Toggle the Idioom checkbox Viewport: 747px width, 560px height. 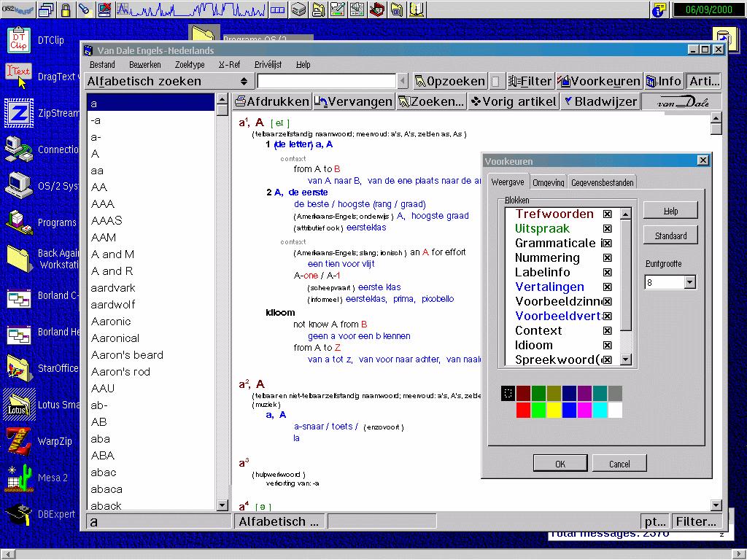coord(608,345)
